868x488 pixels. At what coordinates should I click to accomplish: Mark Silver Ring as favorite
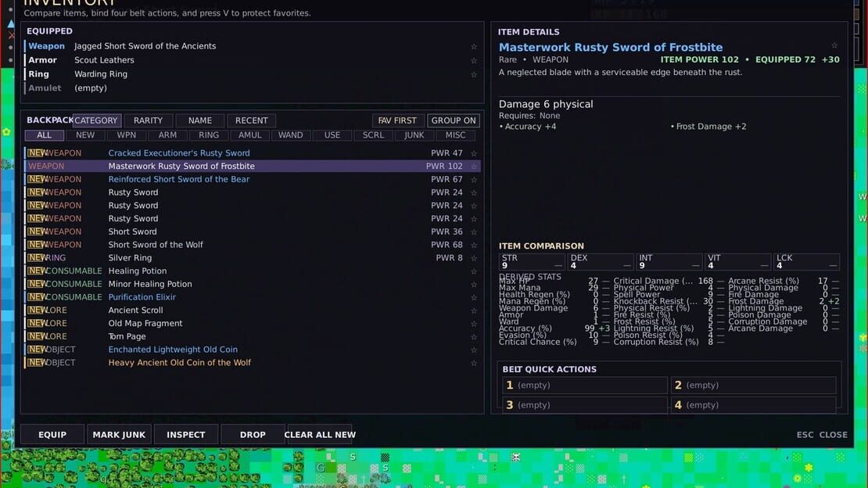pyautogui.click(x=474, y=258)
